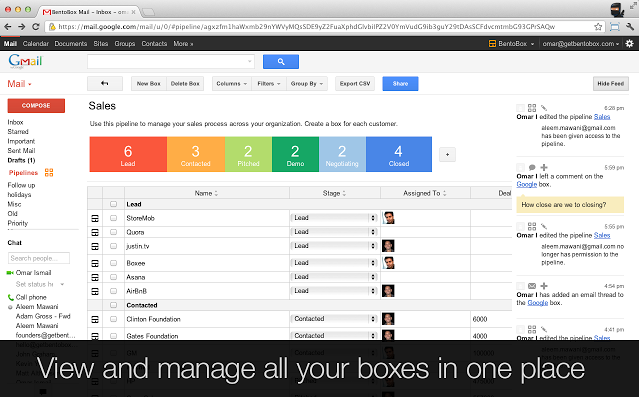
Task: Select the red Lead stage tile
Action: (x=128, y=154)
